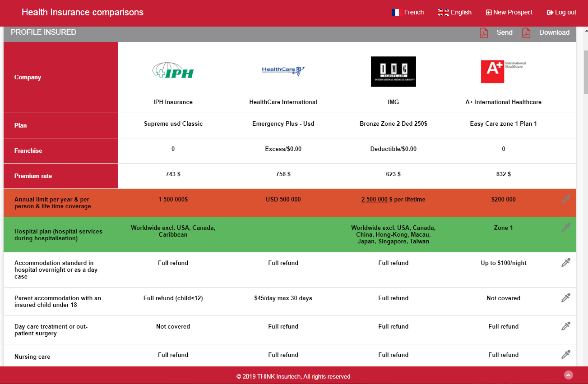Click the PDF icon beside Download
Viewport: 588px width, 384px height.
(526, 33)
